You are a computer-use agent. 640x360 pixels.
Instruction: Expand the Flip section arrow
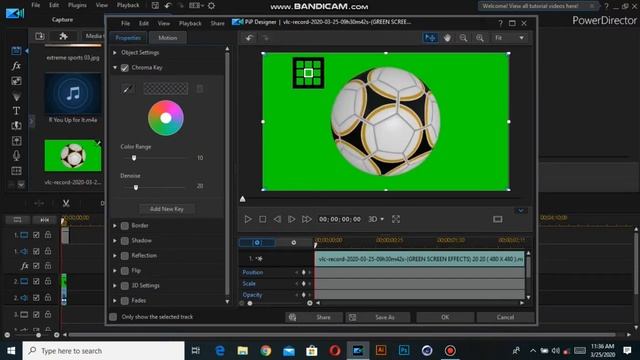[x=115, y=271]
